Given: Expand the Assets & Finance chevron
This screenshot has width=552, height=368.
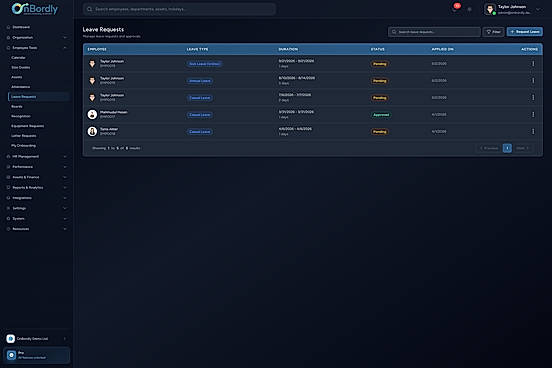Looking at the screenshot, I should point(65,177).
